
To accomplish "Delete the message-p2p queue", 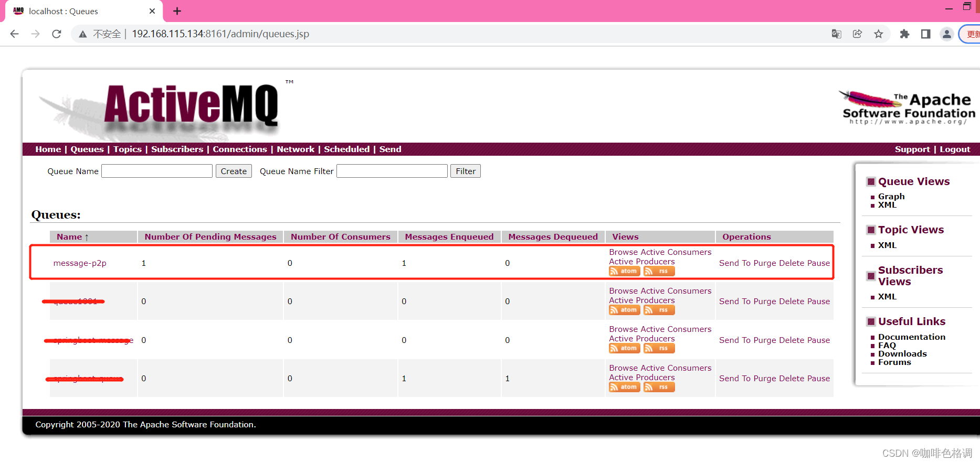I will tap(792, 263).
